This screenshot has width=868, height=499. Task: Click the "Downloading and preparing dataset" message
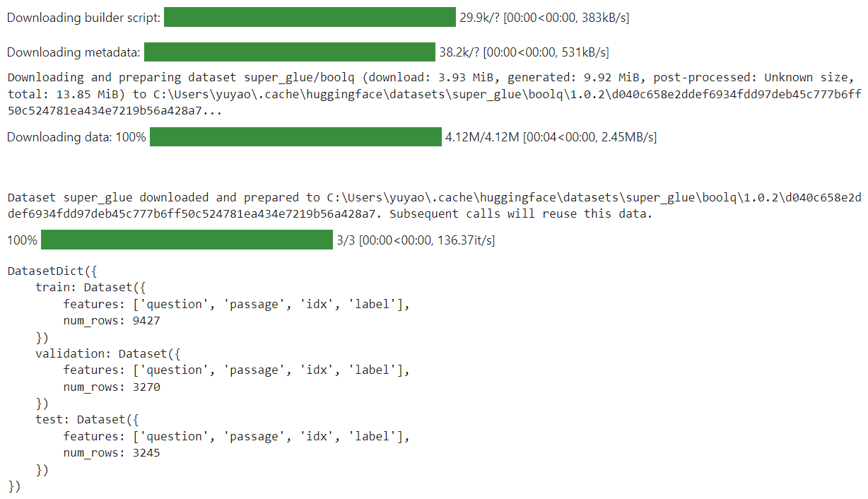click(99, 77)
